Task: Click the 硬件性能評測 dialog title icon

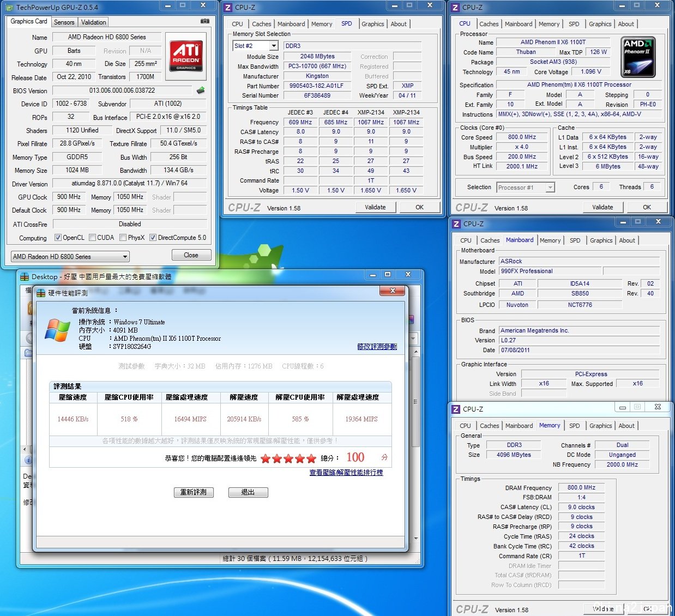Action: [41, 293]
